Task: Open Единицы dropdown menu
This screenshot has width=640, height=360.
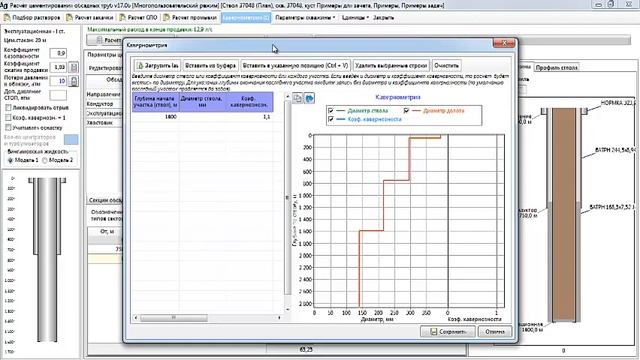Action: pyautogui.click(x=355, y=18)
